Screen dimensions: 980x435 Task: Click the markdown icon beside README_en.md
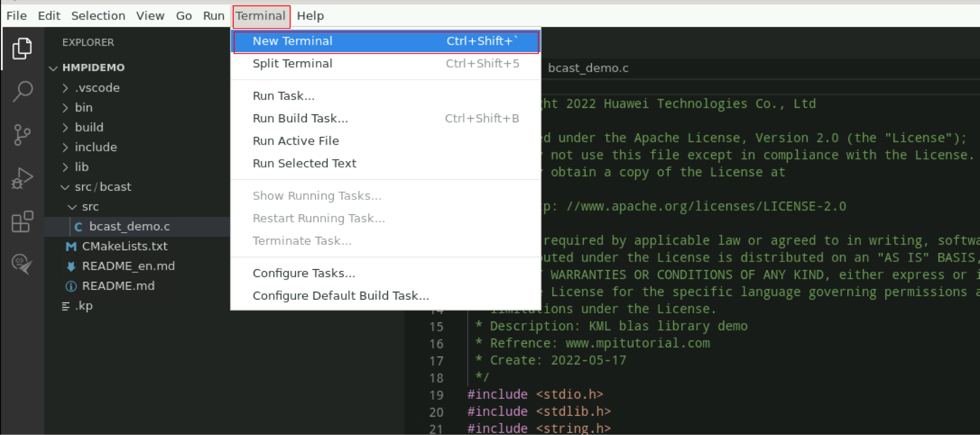pos(71,266)
